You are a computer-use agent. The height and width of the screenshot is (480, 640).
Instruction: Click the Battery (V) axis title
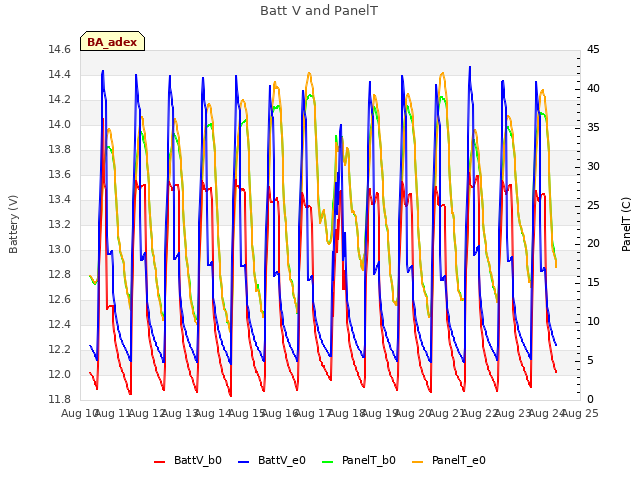pyautogui.click(x=13, y=224)
